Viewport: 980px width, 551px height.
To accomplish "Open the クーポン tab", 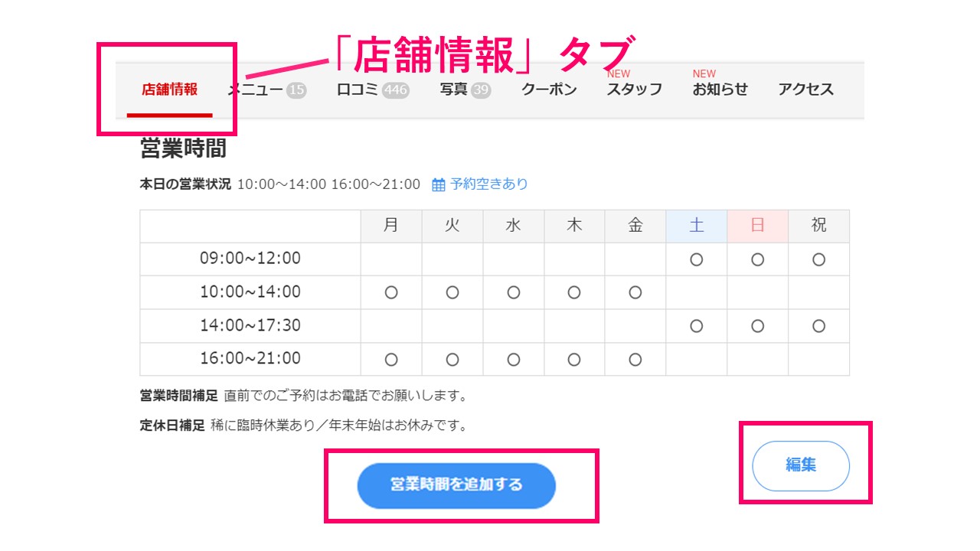I will [549, 90].
